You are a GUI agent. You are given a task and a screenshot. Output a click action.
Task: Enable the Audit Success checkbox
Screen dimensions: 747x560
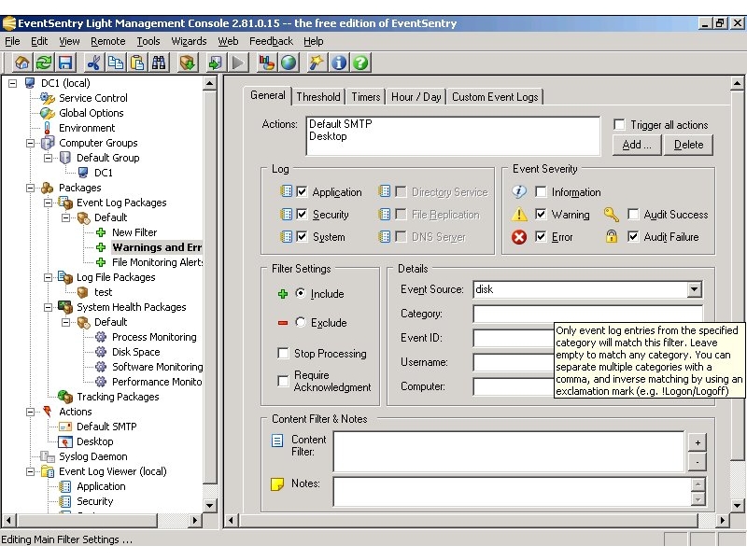click(x=633, y=215)
